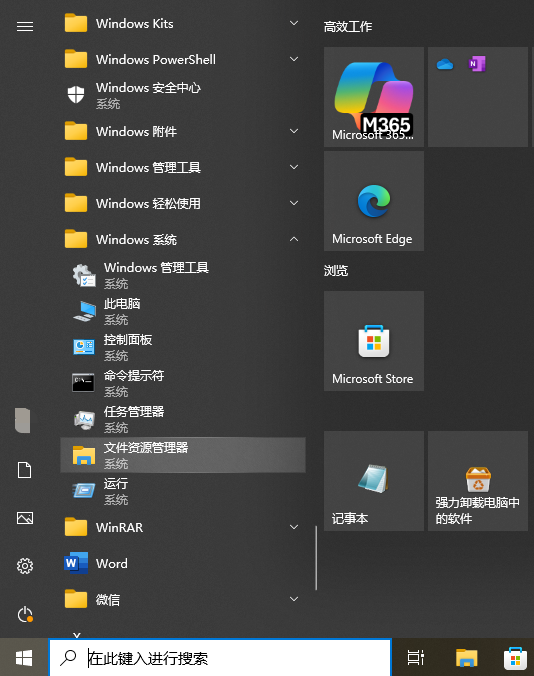Screen dimensions: 534x676
Task: Launch Windows 管理工具 gear app icon
Action: point(84,275)
